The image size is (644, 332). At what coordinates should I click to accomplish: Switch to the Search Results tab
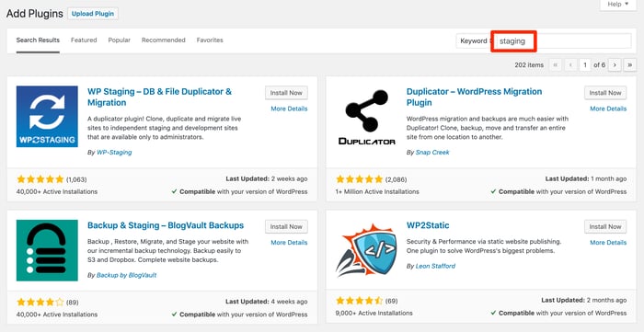pyautogui.click(x=38, y=40)
